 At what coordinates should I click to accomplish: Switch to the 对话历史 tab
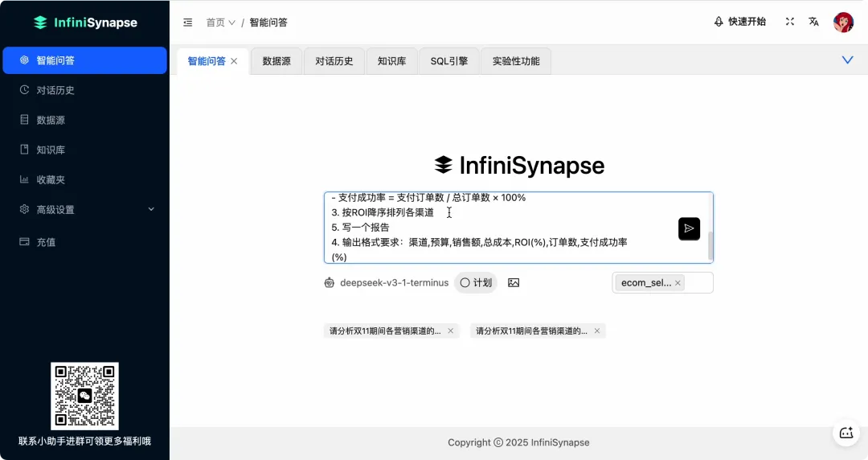pyautogui.click(x=334, y=61)
